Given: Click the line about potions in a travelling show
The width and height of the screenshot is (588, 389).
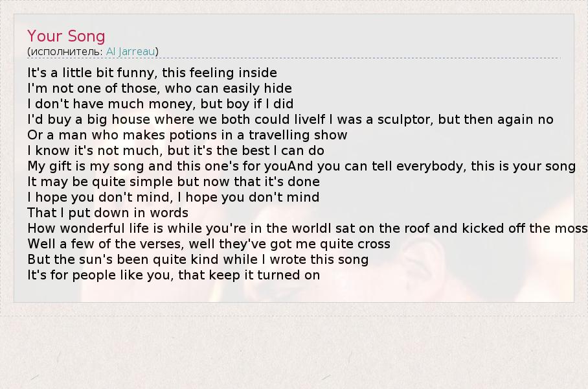Looking at the screenshot, I should [187, 135].
